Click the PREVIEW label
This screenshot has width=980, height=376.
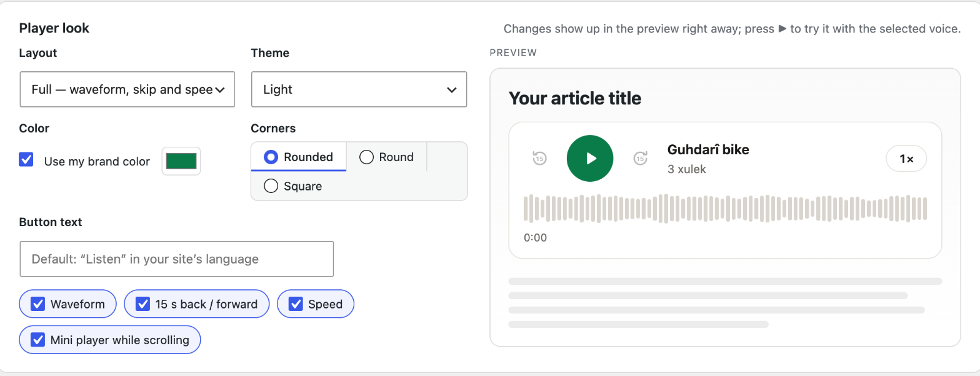tap(513, 53)
